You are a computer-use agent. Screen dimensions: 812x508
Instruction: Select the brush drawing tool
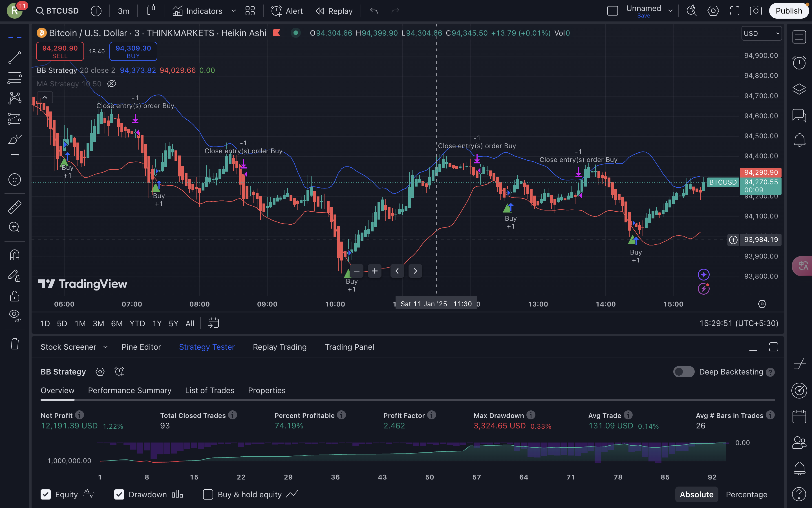pos(15,139)
